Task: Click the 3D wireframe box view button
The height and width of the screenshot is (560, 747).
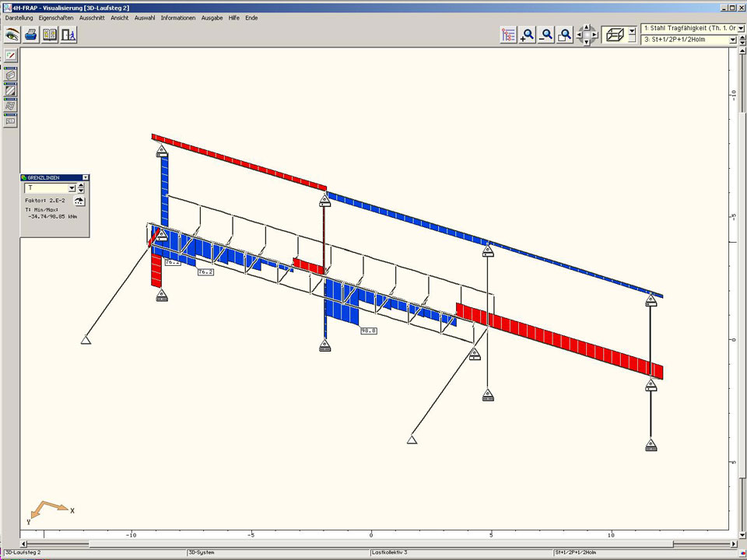Action: tap(615, 34)
